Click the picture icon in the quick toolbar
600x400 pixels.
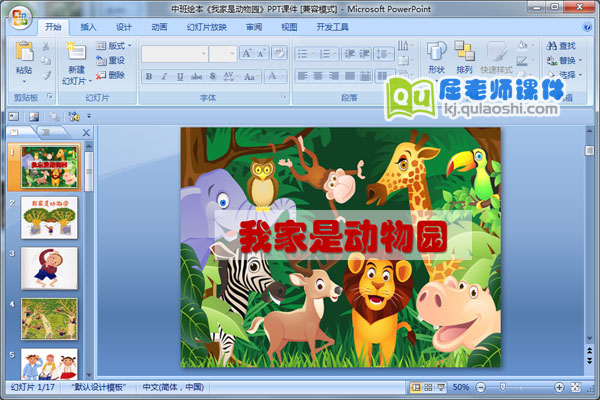pos(34,116)
